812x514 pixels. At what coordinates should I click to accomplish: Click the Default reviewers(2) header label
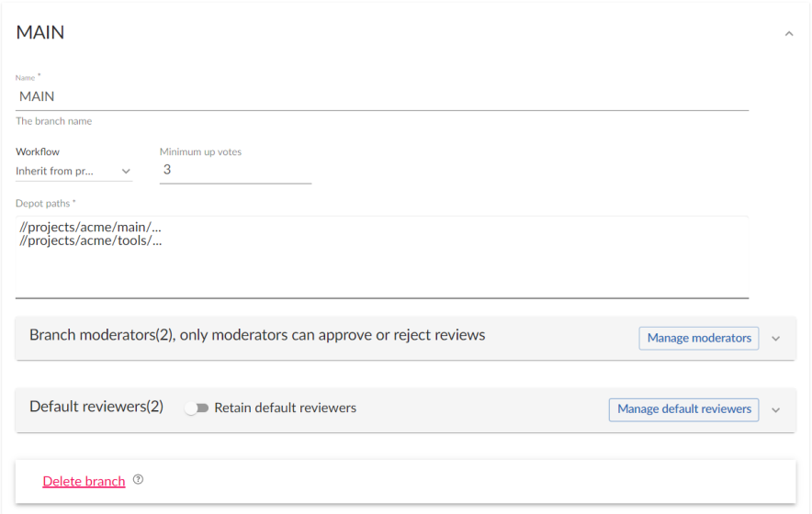tap(96, 407)
